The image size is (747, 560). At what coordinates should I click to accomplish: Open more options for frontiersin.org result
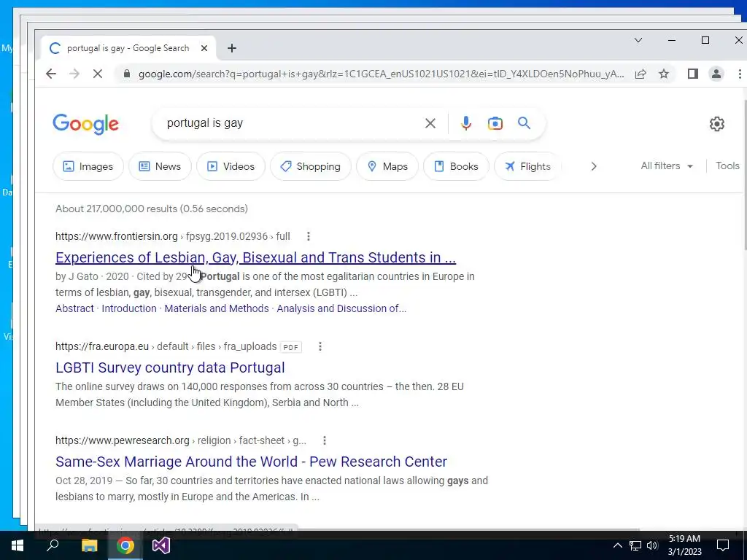309,236
